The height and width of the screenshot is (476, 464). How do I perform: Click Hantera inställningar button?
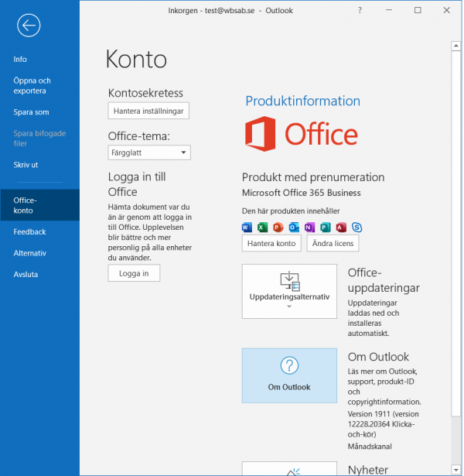click(x=148, y=111)
